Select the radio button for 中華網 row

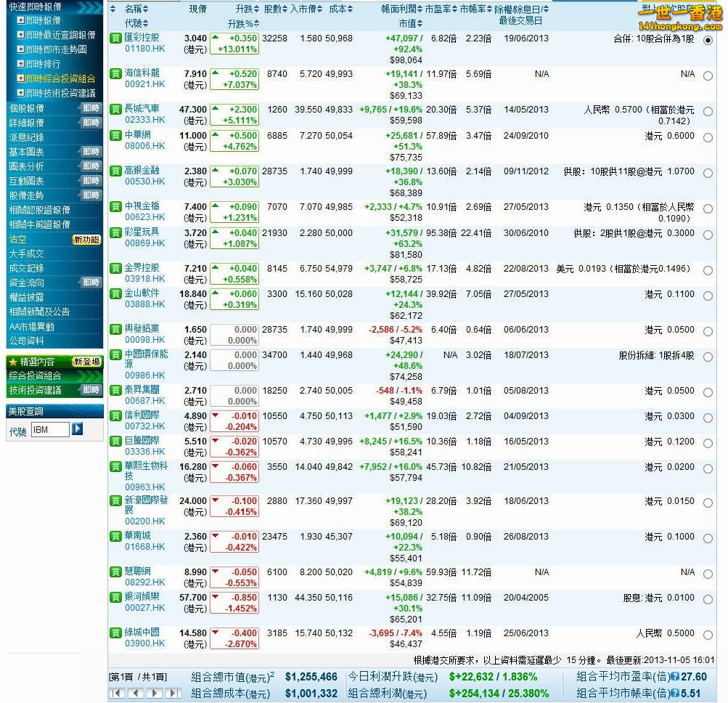(x=708, y=137)
